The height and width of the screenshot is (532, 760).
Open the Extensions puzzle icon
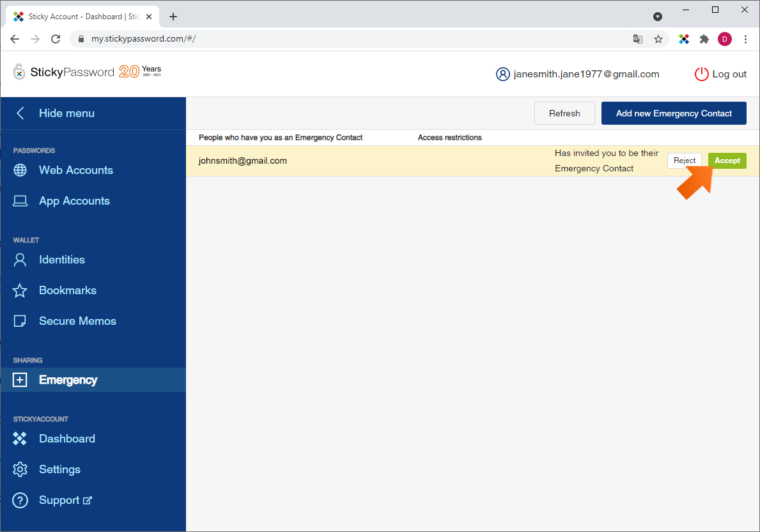click(704, 39)
